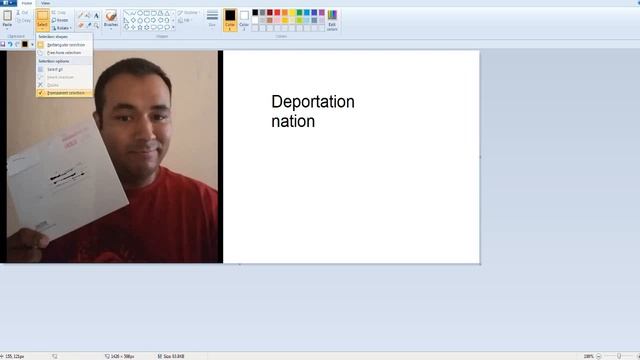Select the Eraser tool
The height and width of the screenshot is (360, 640).
(x=80, y=25)
